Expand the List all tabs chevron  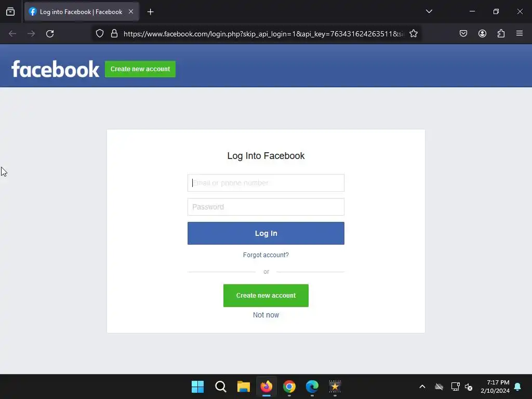(x=429, y=11)
